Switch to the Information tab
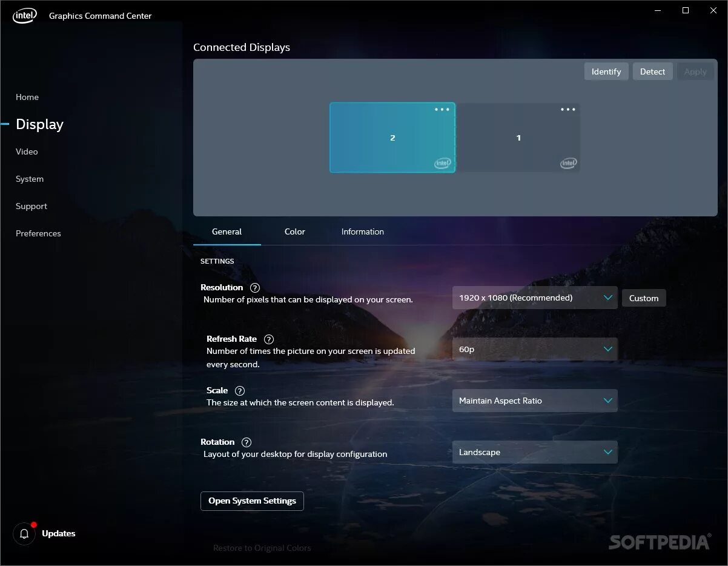The height and width of the screenshot is (566, 728). (x=363, y=231)
